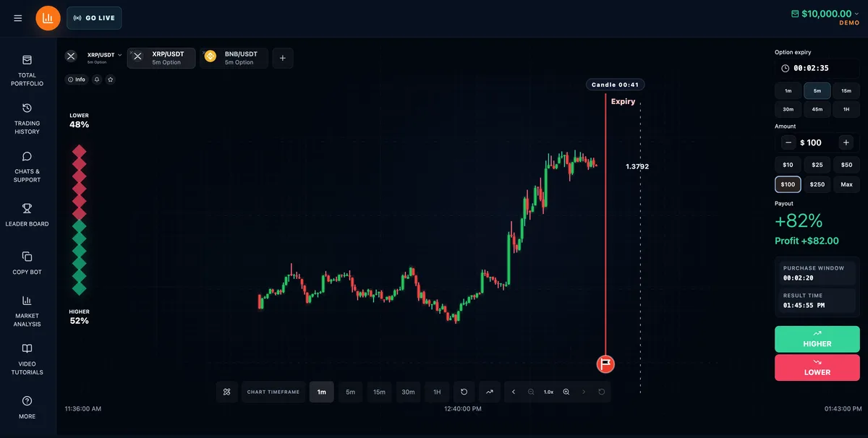Click the price alert bell icon
Screen dimensions: 868x438
[x=97, y=80]
